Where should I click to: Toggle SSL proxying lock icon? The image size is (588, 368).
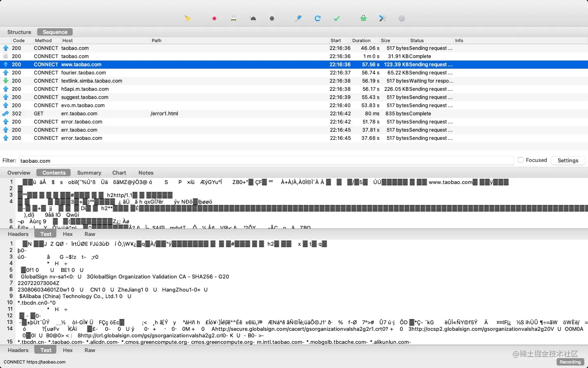[234, 18]
